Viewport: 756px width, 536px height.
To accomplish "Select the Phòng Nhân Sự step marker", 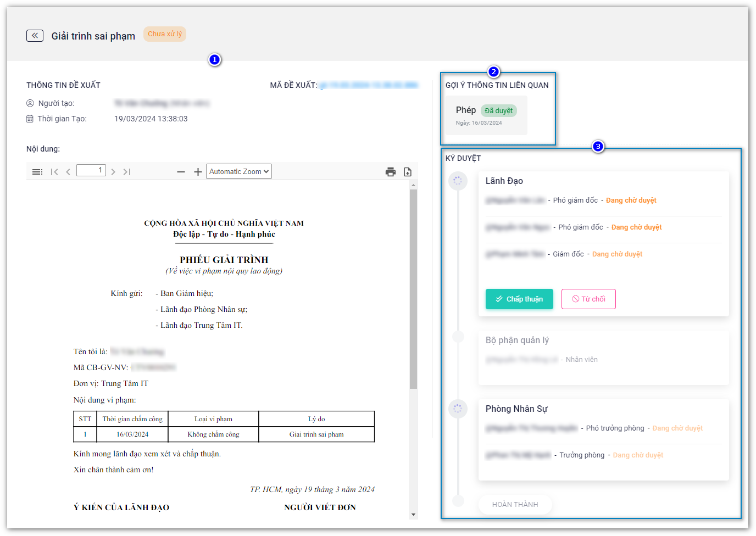I will coord(458,409).
